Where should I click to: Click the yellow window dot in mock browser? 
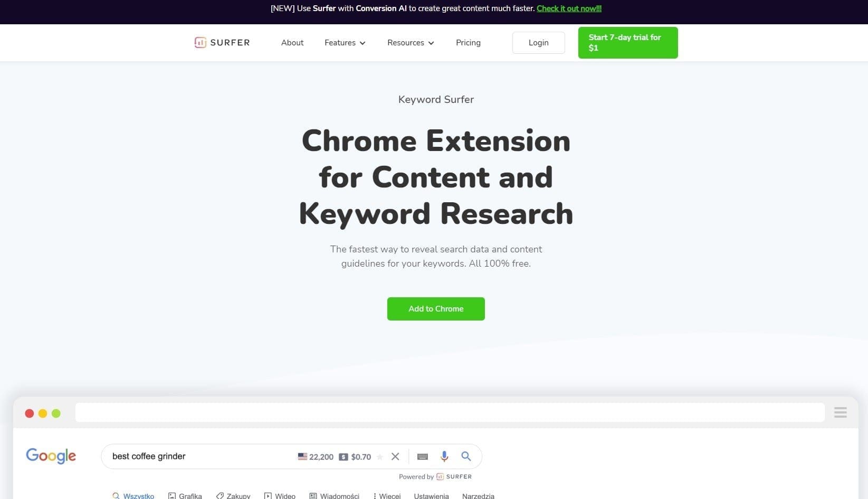pyautogui.click(x=43, y=413)
